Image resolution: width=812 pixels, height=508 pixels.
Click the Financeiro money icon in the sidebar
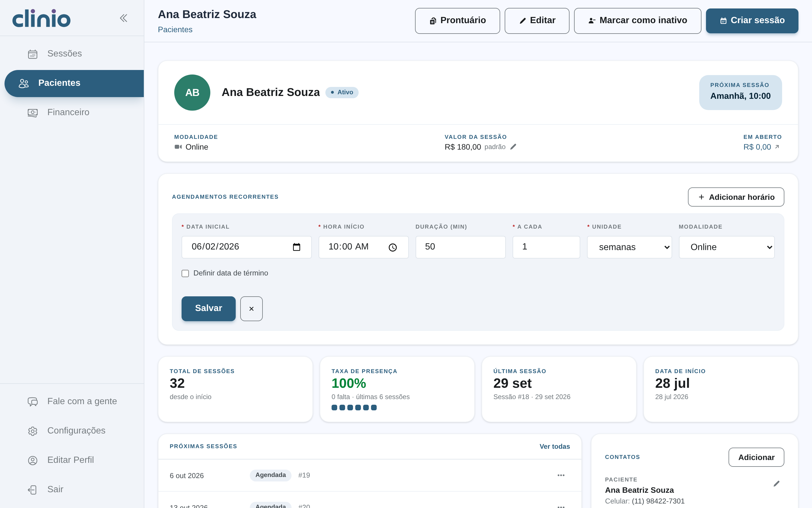pyautogui.click(x=32, y=113)
